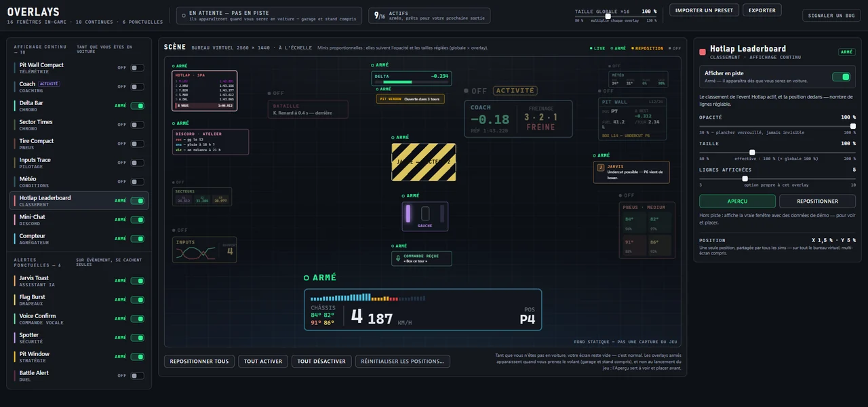Select the Inputs Trace overlay row
The width and height of the screenshot is (868, 407).
(79, 163)
